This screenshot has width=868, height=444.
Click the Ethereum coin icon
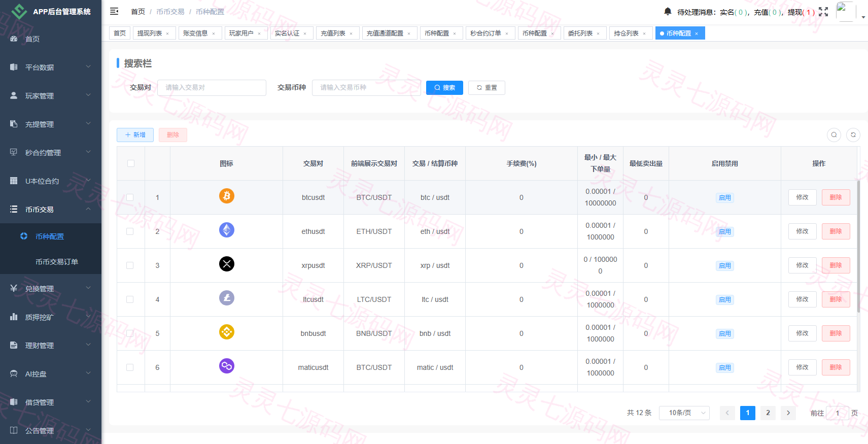click(227, 230)
